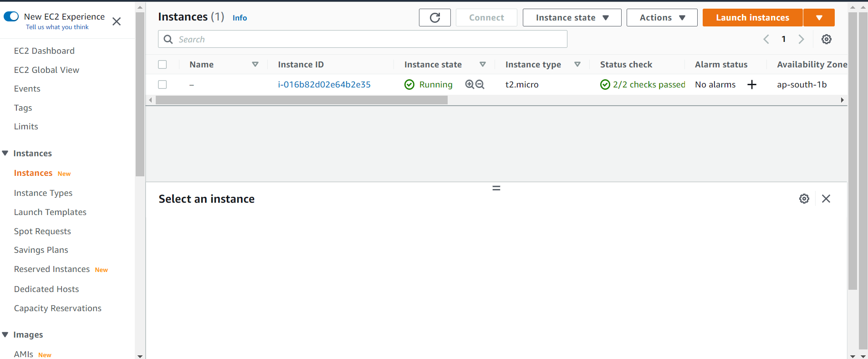Open Spot Requests
The width and height of the screenshot is (868, 359).
coord(42,231)
